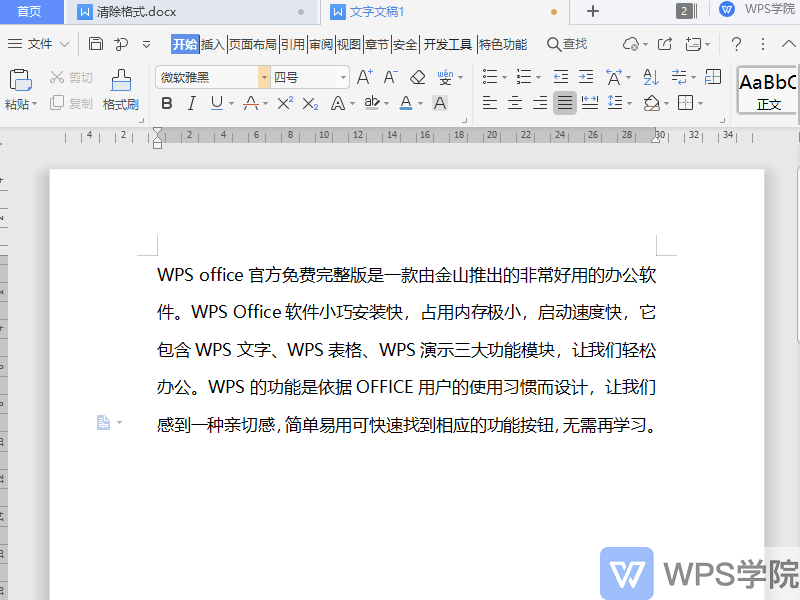Select the Format Painter brush tool
The image size is (800, 600).
pyautogui.click(x=121, y=90)
